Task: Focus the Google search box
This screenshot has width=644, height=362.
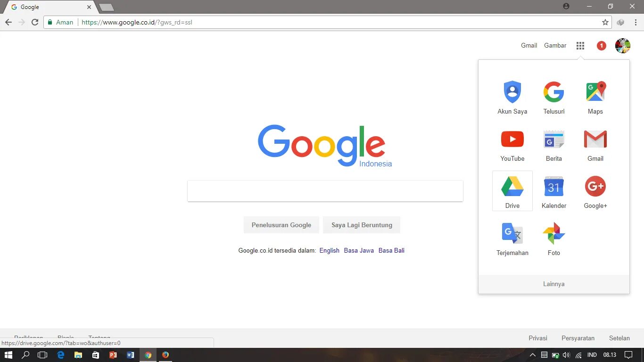Action: tap(325, 191)
